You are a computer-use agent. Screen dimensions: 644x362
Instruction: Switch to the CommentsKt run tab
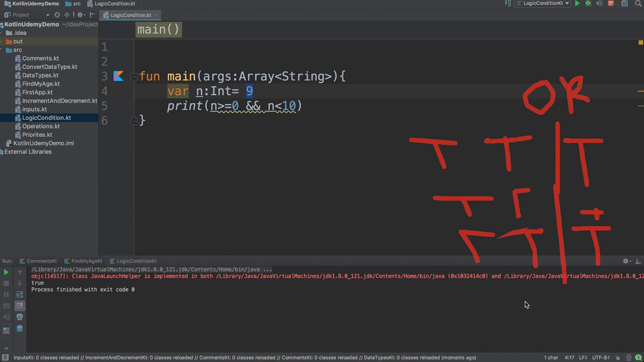click(38, 261)
